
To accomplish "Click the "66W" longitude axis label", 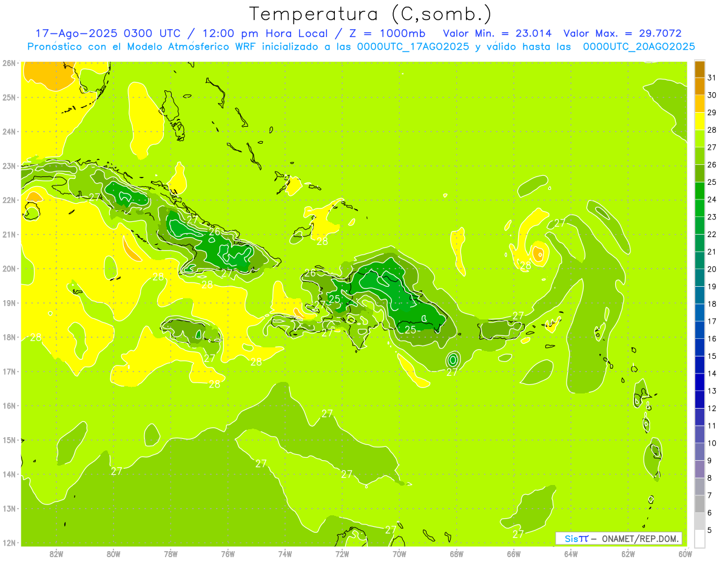I will 514,553.
